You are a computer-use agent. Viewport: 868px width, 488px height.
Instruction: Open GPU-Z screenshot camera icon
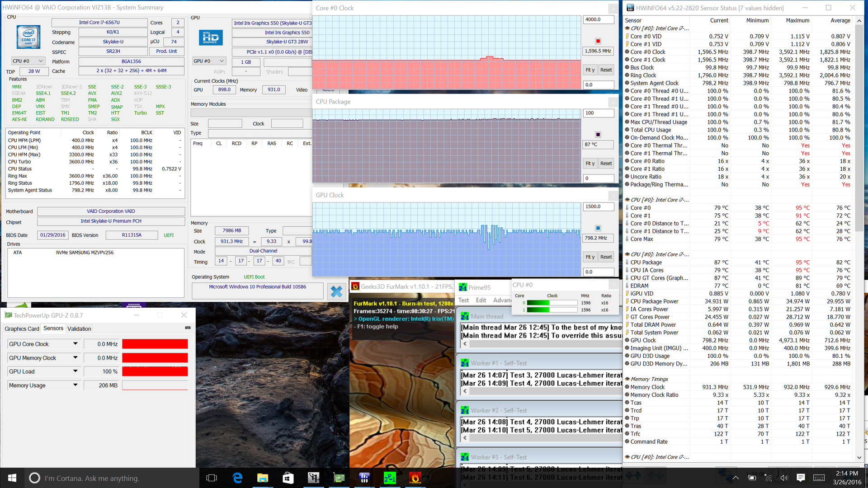point(188,328)
